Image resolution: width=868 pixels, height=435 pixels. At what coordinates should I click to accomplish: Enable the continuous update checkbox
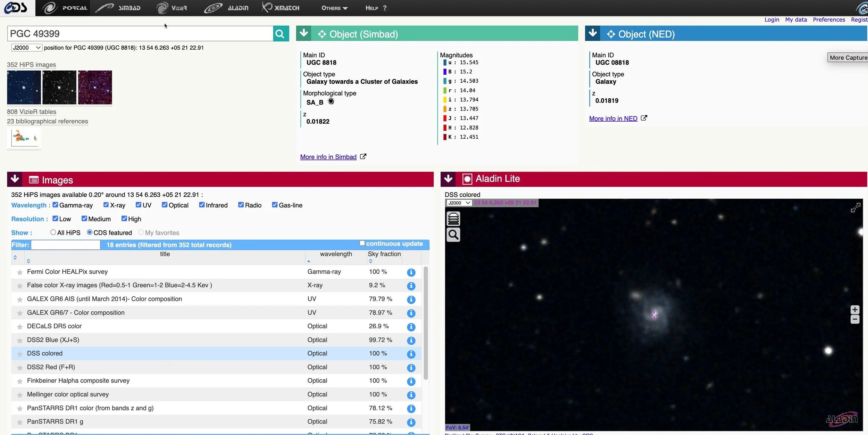(x=362, y=243)
